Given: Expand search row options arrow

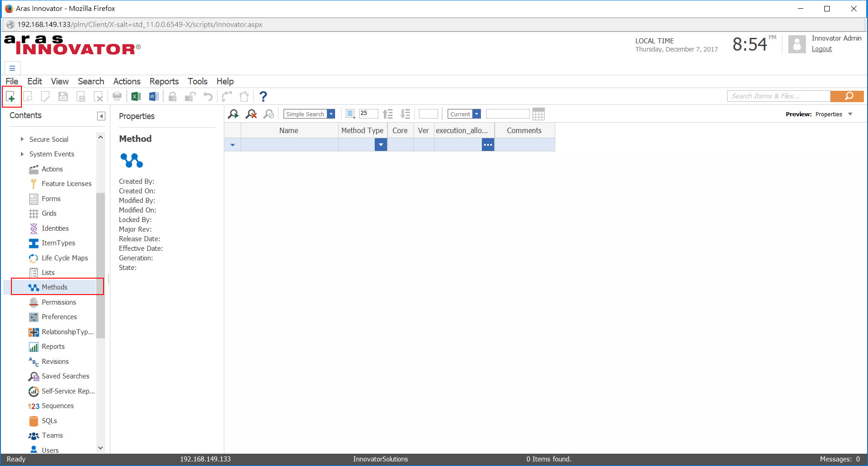Looking at the screenshot, I should point(232,145).
